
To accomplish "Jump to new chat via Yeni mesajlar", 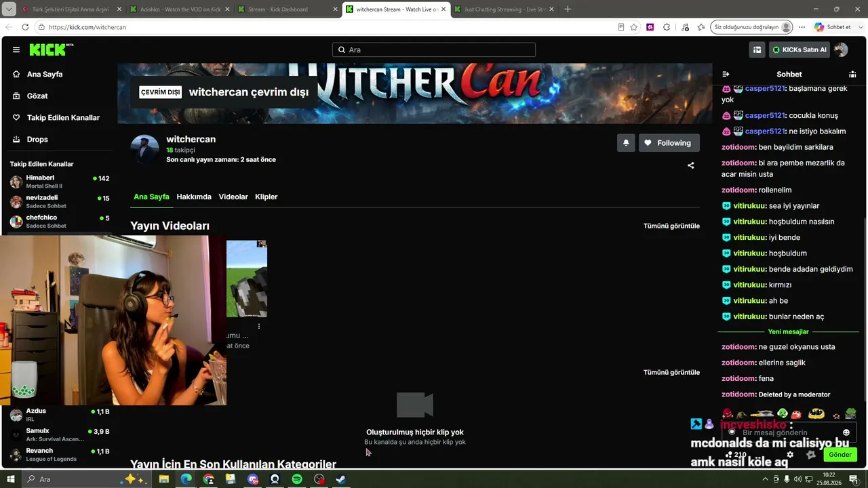I will coord(789,331).
